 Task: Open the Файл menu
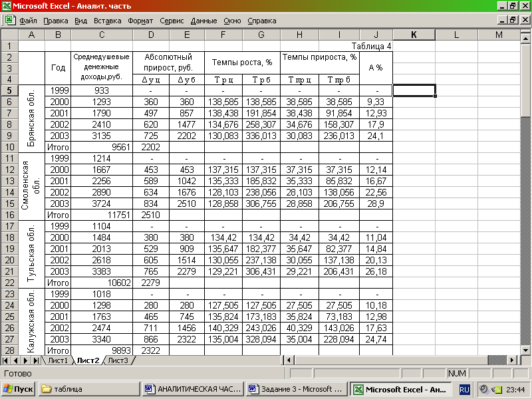tap(28, 21)
